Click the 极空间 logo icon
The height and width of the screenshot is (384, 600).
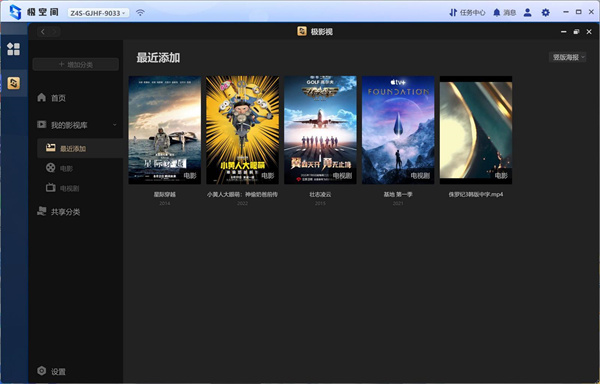coord(15,12)
